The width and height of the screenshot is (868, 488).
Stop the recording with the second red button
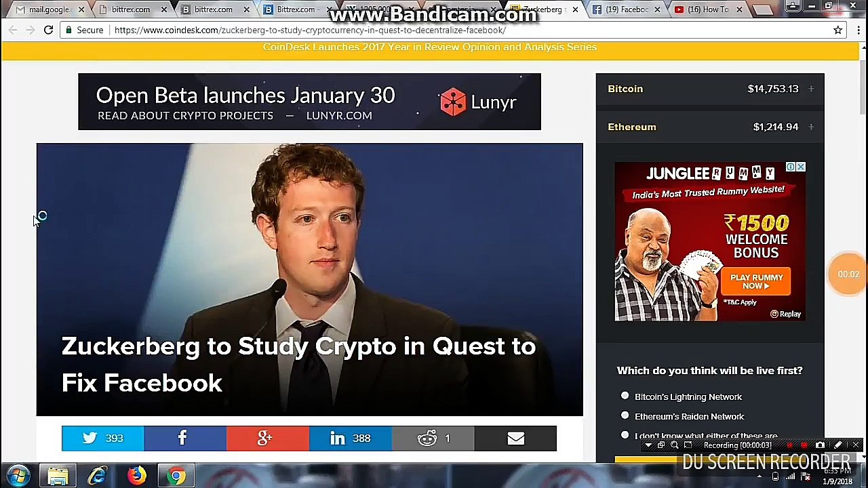tap(804, 445)
